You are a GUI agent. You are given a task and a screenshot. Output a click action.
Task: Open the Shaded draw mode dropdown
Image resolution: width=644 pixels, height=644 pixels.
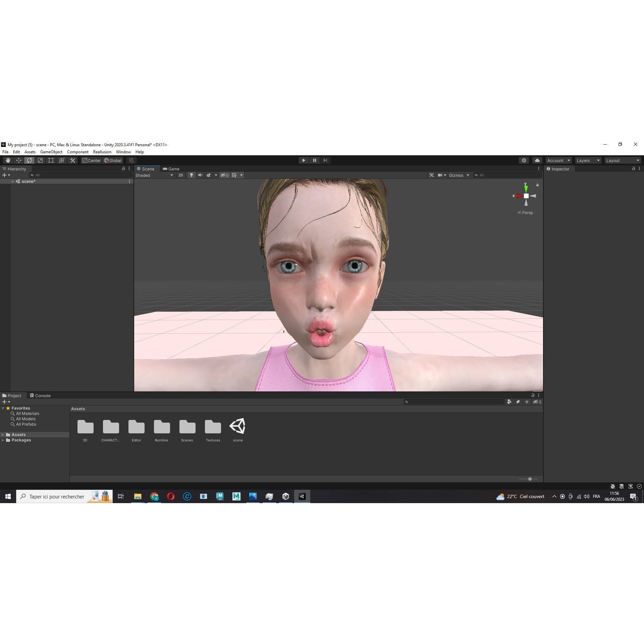154,175
